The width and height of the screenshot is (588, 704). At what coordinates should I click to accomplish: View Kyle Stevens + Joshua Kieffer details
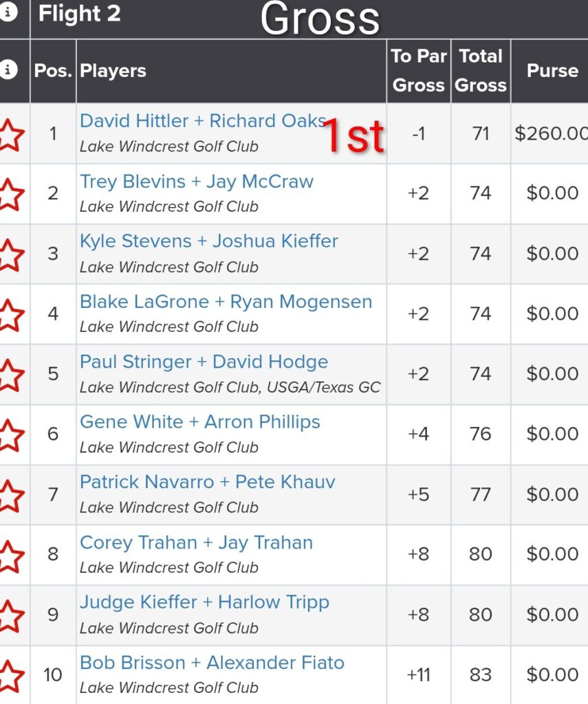(209, 241)
